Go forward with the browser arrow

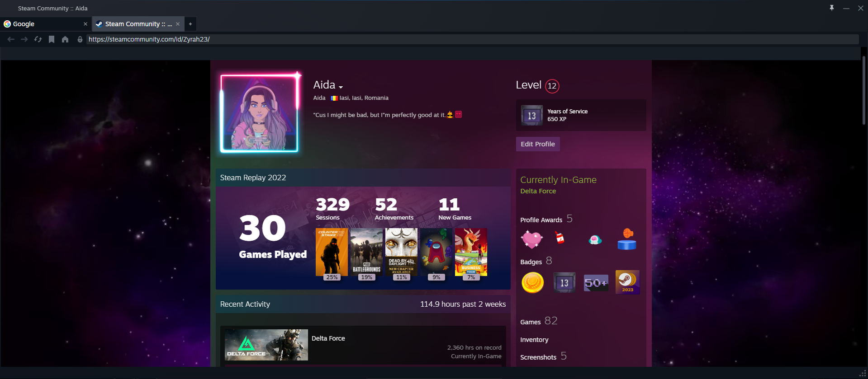tap(24, 39)
